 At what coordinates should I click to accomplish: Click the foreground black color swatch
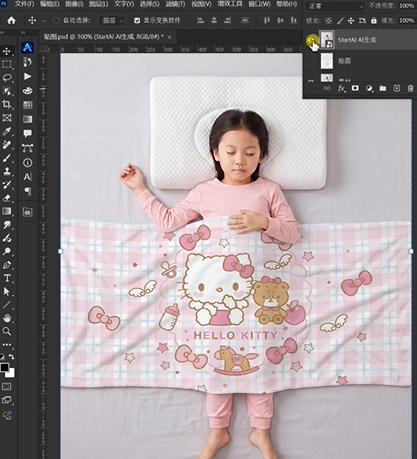4,368
